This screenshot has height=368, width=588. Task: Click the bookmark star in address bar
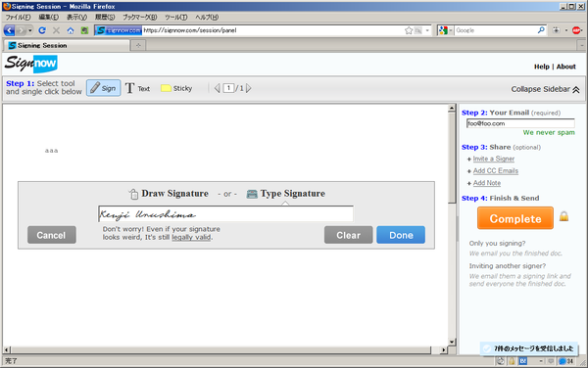click(x=409, y=30)
